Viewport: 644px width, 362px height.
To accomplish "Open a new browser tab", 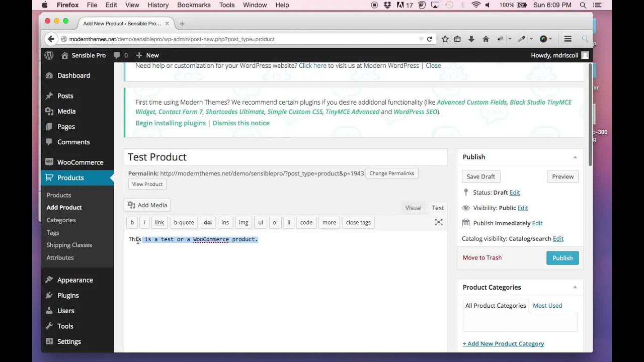I will coord(182,24).
